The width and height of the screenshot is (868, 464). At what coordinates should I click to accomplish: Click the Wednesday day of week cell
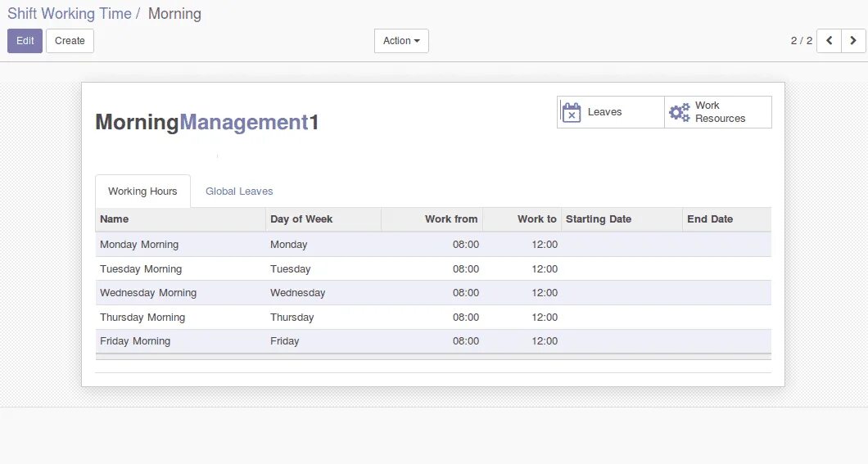[x=298, y=293]
